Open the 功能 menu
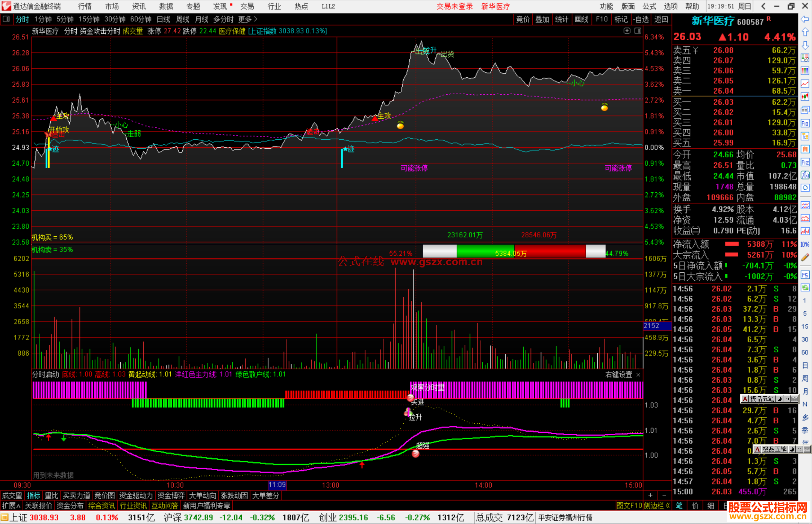Screen dimensions: 812x524 [x=606, y=6]
